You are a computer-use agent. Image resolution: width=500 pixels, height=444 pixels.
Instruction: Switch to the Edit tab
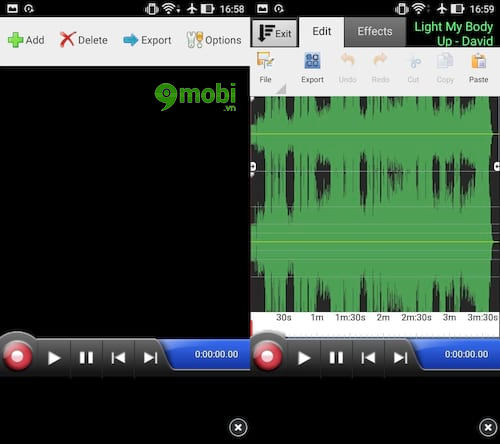point(322,32)
